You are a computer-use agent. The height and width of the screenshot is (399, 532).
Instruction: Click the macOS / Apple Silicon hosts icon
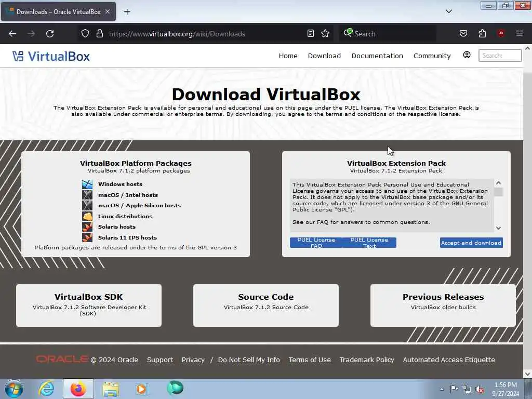coord(87,205)
